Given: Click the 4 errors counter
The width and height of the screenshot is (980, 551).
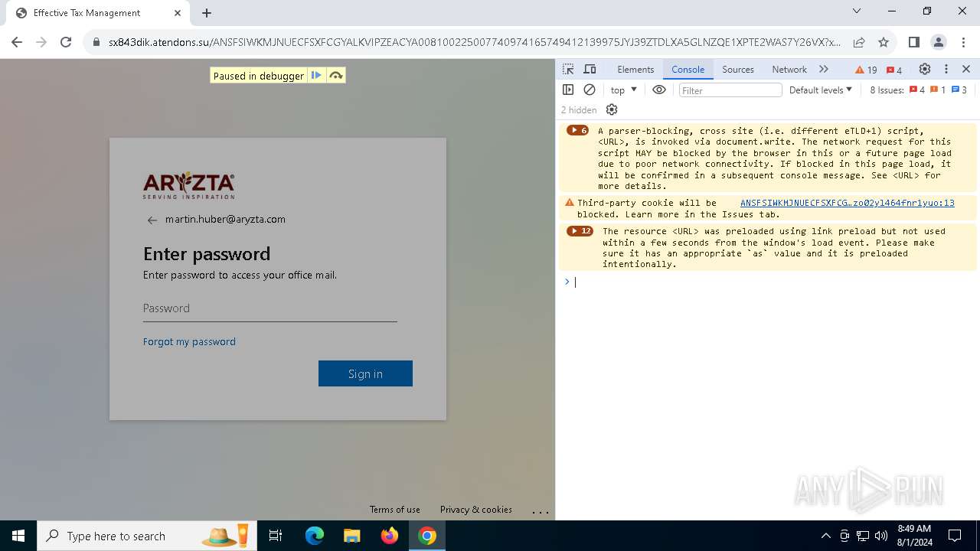Looking at the screenshot, I should [893, 70].
